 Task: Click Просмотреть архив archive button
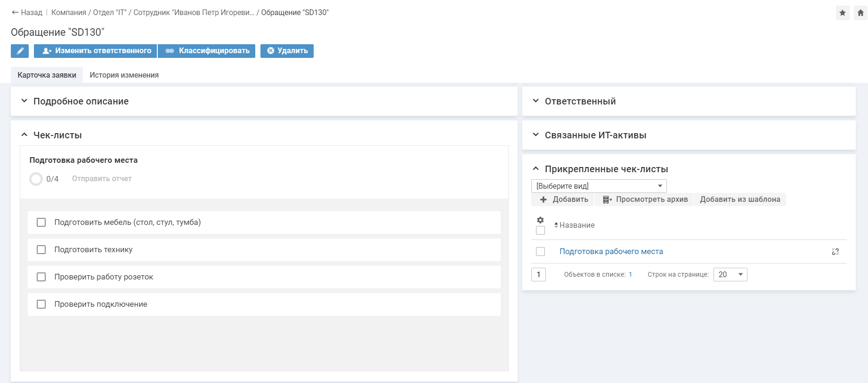[645, 199]
